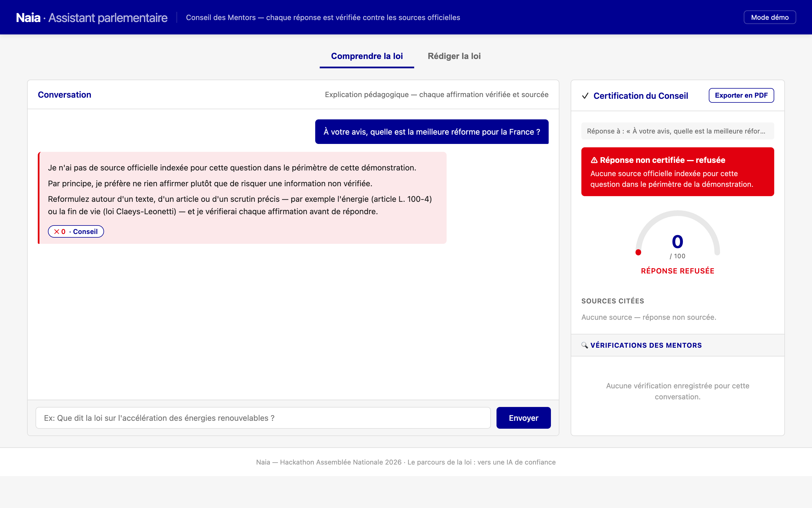Click the red X icon in the Conseil badge

click(x=57, y=231)
